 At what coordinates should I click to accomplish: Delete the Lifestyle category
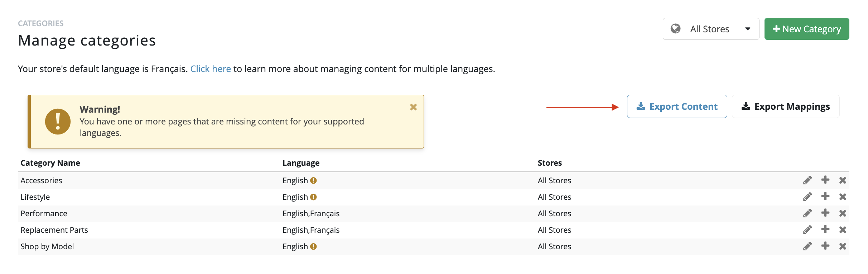click(x=843, y=197)
